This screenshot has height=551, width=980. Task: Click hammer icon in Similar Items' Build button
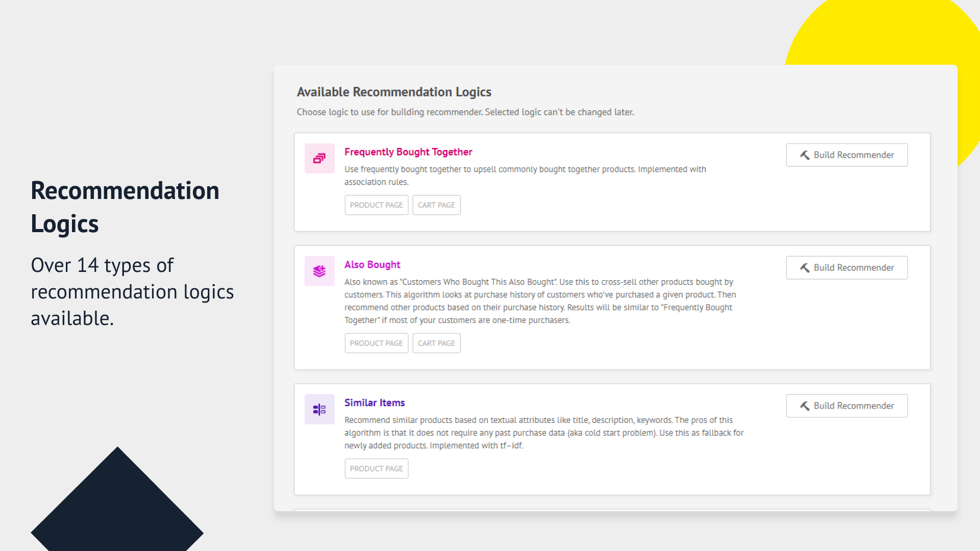pyautogui.click(x=805, y=406)
